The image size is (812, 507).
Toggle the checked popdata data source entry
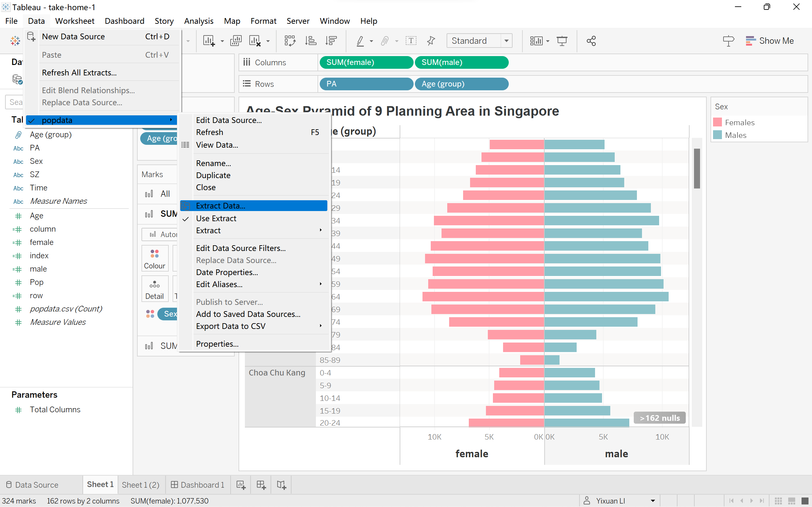[57, 120]
